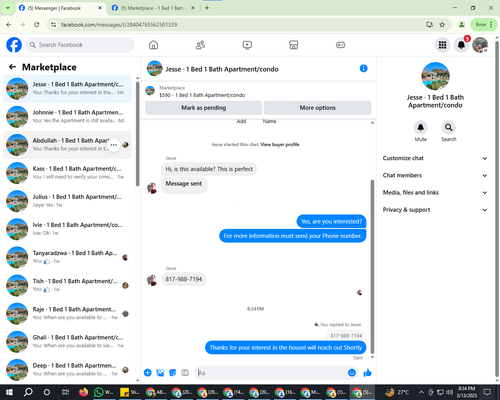Open options menu for Abdullah conversation
This screenshot has width=500, height=400.
[x=114, y=145]
